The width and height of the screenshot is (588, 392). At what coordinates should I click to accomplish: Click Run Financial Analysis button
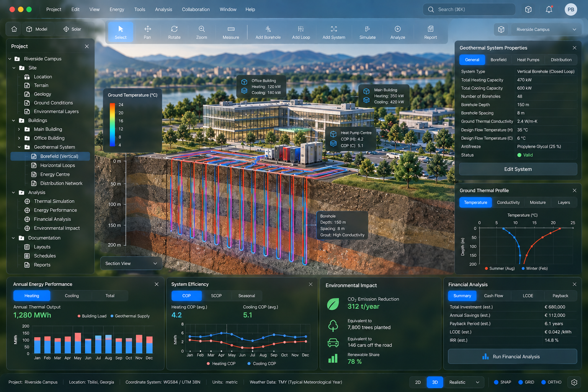(x=512, y=356)
